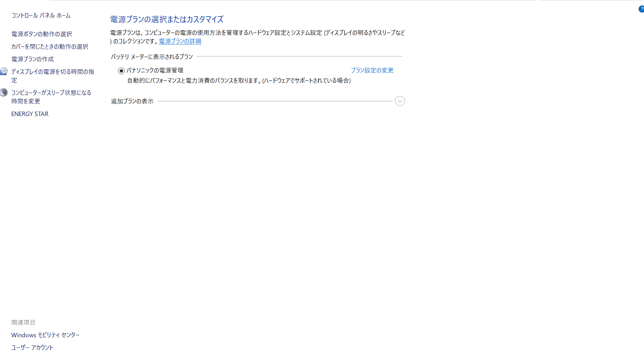
Task: Open カバーを閉じたときの動作の選択
Action: (x=50, y=46)
